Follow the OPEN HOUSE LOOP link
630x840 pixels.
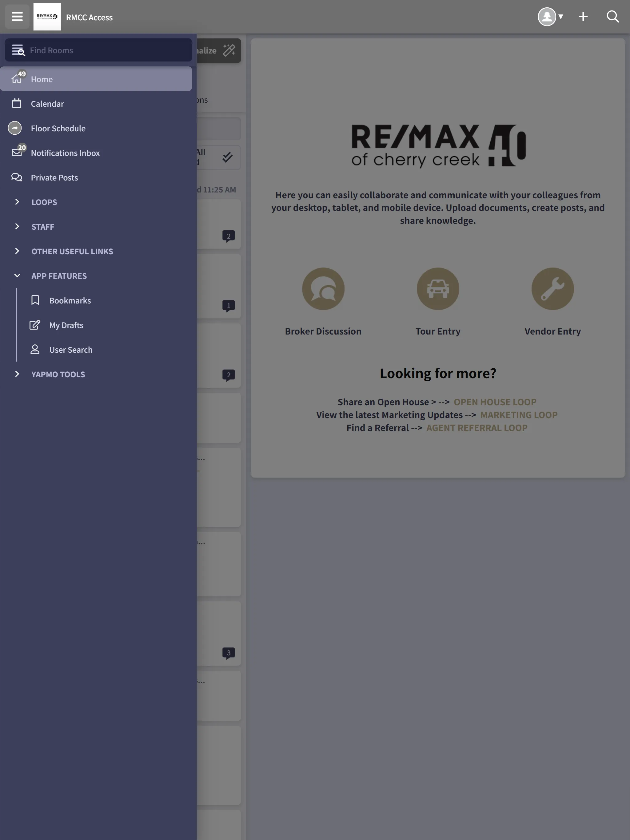click(495, 402)
